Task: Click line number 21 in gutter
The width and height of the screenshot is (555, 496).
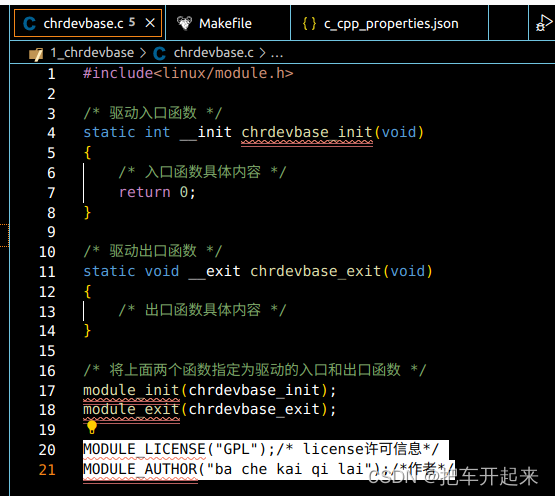Action: coord(47,469)
